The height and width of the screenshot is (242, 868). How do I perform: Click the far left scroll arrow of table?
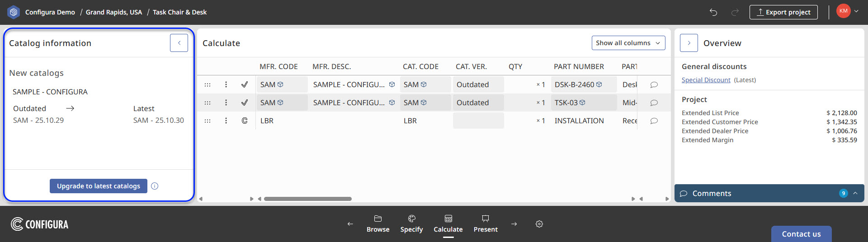click(201, 199)
